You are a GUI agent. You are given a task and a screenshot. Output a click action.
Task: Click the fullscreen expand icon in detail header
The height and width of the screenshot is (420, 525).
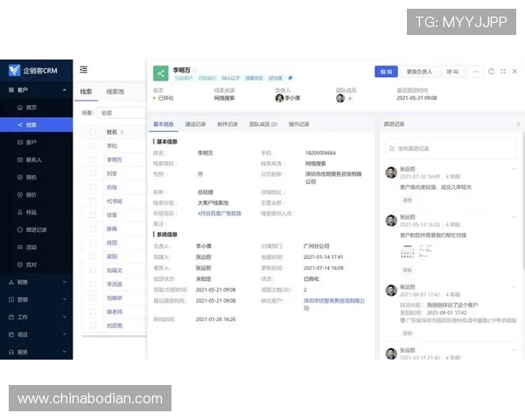point(502,71)
